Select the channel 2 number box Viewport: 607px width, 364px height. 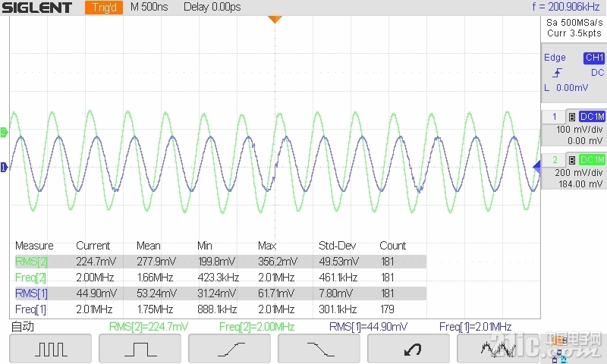(x=554, y=160)
